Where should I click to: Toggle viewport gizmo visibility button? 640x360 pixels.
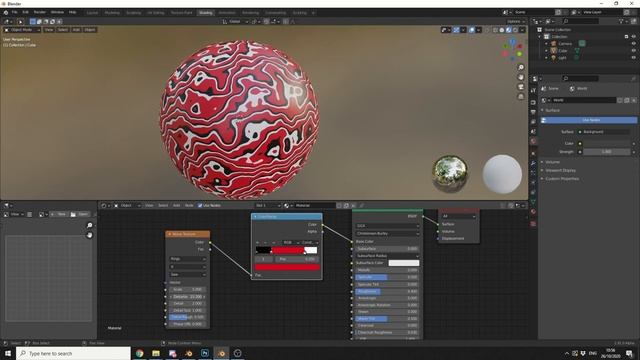coord(456,30)
